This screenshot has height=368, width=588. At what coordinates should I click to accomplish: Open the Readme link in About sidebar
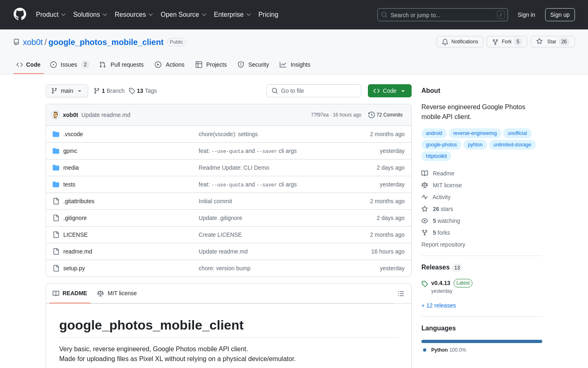tap(438, 173)
